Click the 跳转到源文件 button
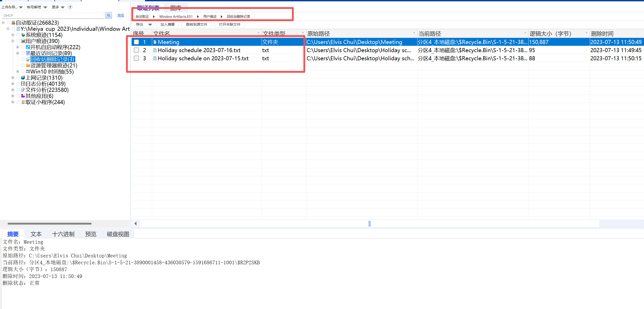Viewport: 644px width, 309px height. tap(196, 25)
